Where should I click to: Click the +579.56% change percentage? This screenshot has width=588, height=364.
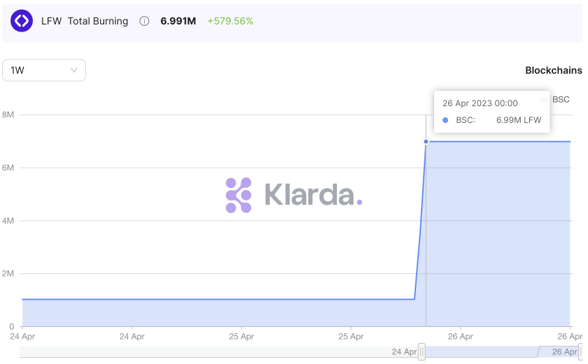pyautogui.click(x=230, y=21)
